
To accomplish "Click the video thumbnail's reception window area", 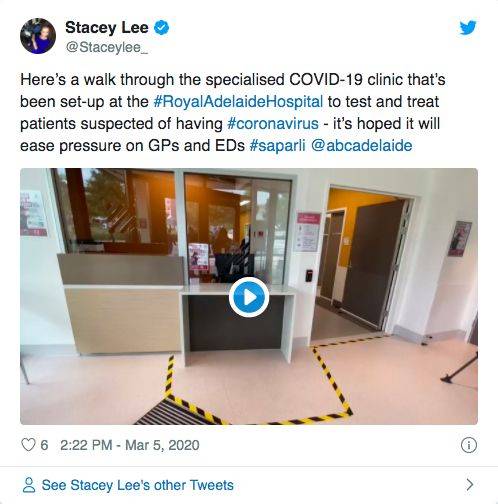I will 173,227.
